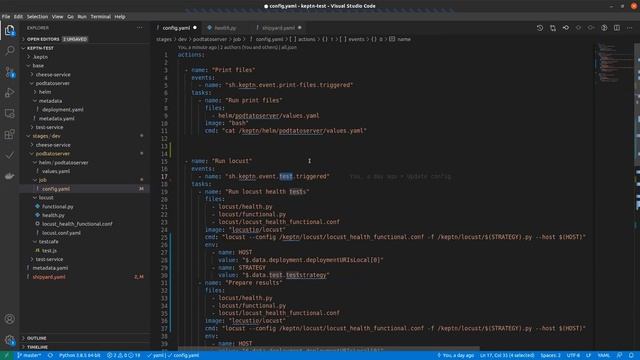Image resolution: width=640 pixels, height=360 pixels.
Task: Open the Docker view in activity bar
Action: (x=9, y=176)
